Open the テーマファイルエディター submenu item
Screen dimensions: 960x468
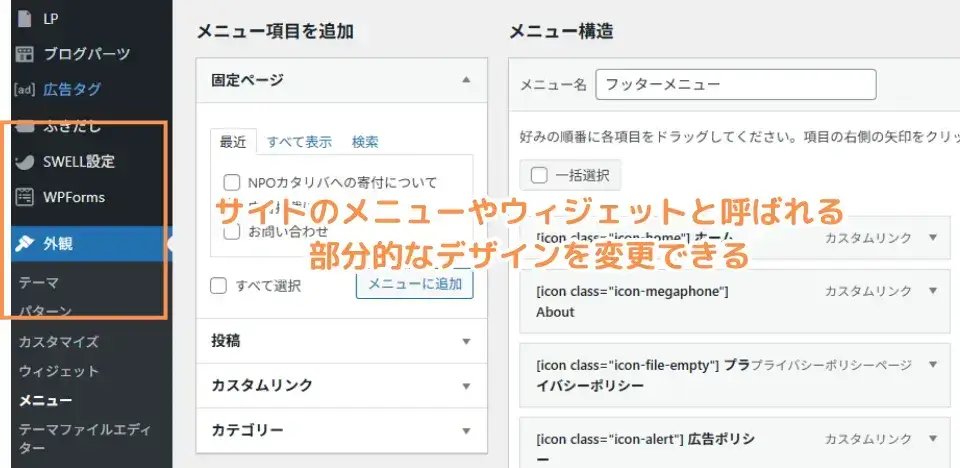[84, 439]
